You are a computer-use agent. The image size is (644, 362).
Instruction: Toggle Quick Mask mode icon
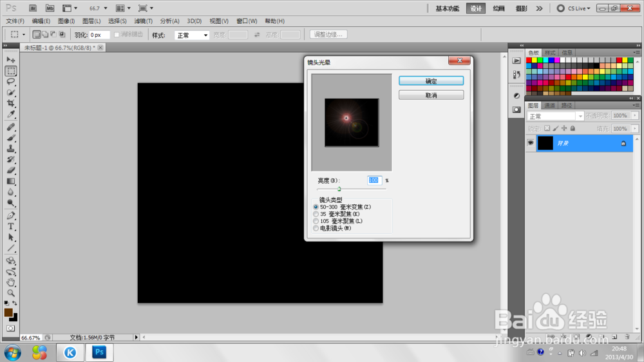[x=11, y=329]
